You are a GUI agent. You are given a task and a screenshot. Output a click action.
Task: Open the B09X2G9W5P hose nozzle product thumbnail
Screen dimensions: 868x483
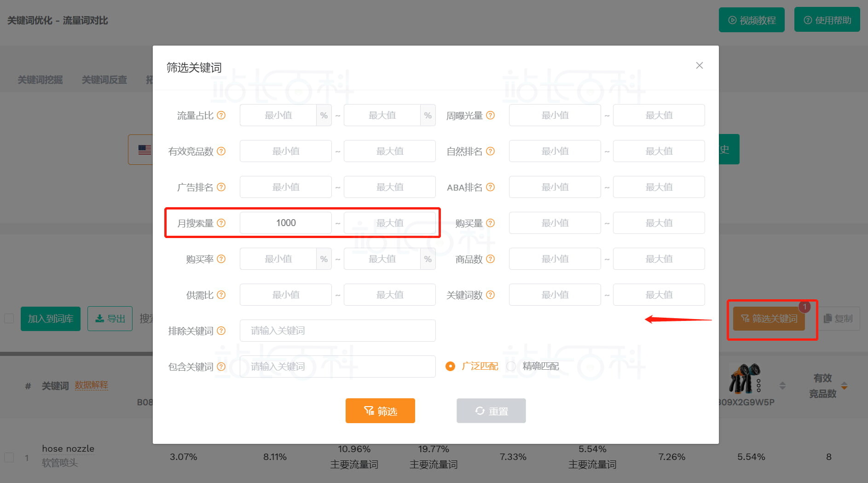click(745, 378)
